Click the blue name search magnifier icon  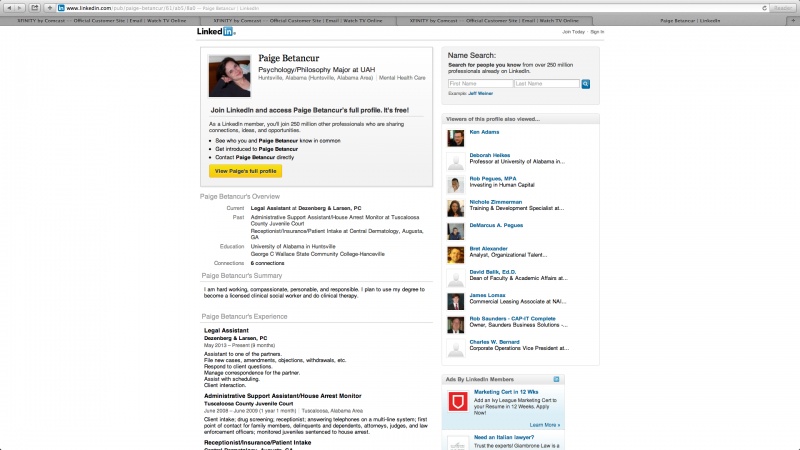[586, 84]
